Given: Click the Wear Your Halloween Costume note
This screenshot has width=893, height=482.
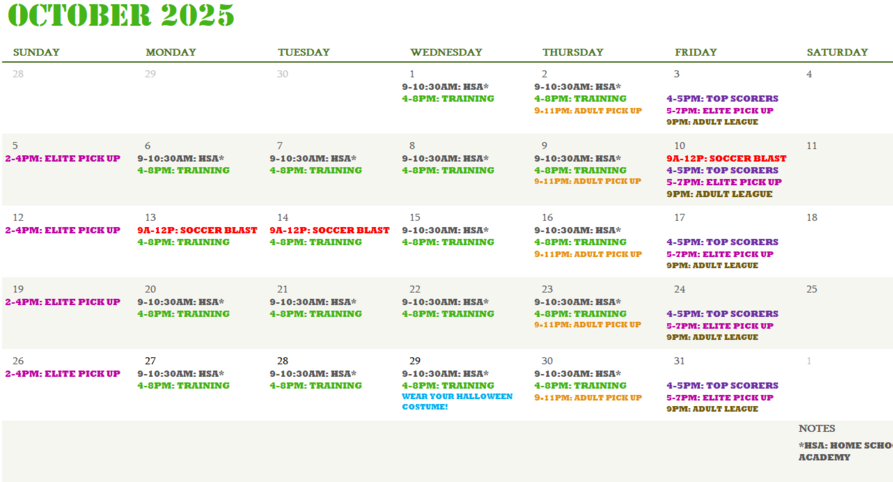Looking at the screenshot, I should click(x=456, y=401).
